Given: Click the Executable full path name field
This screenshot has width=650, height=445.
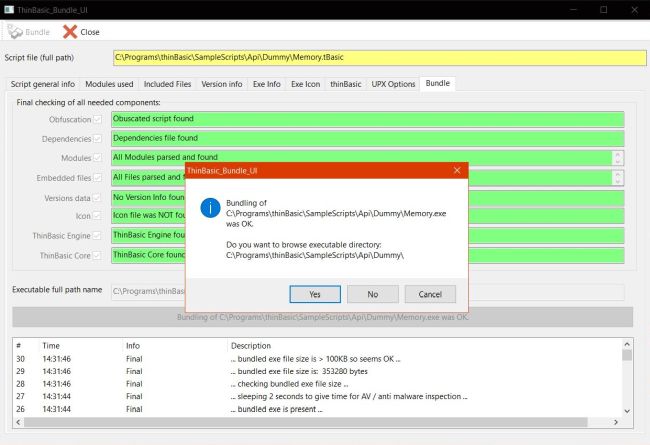Looking at the screenshot, I should click(x=367, y=292).
